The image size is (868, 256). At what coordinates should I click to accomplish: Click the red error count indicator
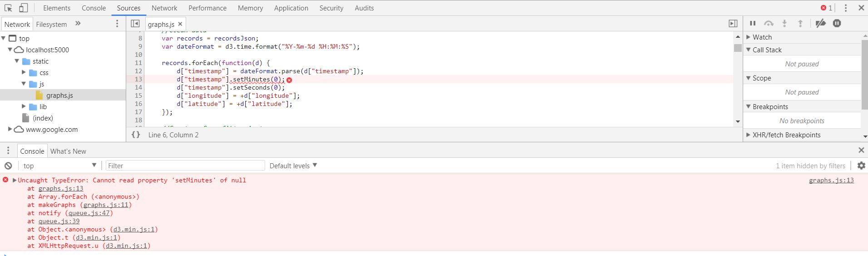pyautogui.click(x=826, y=8)
